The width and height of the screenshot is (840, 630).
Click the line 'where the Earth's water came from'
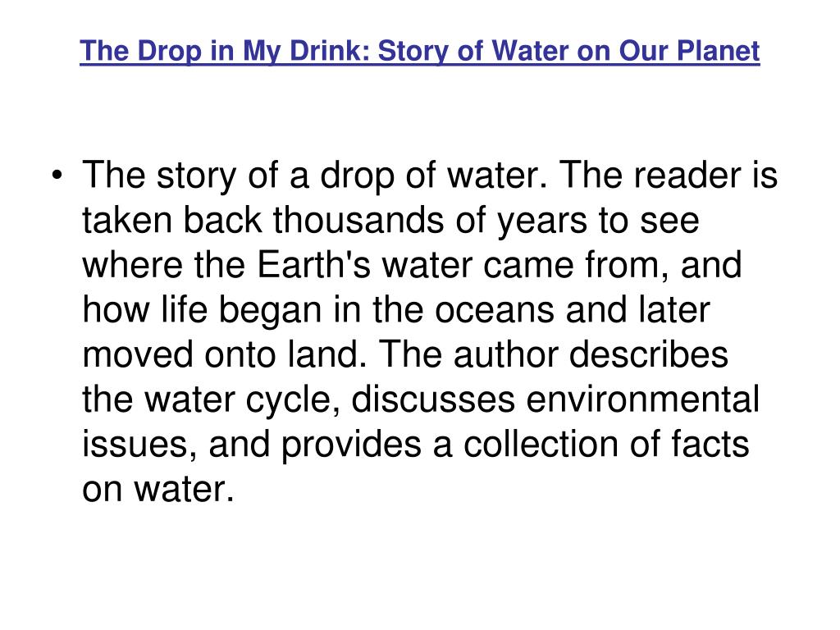[x=412, y=265]
